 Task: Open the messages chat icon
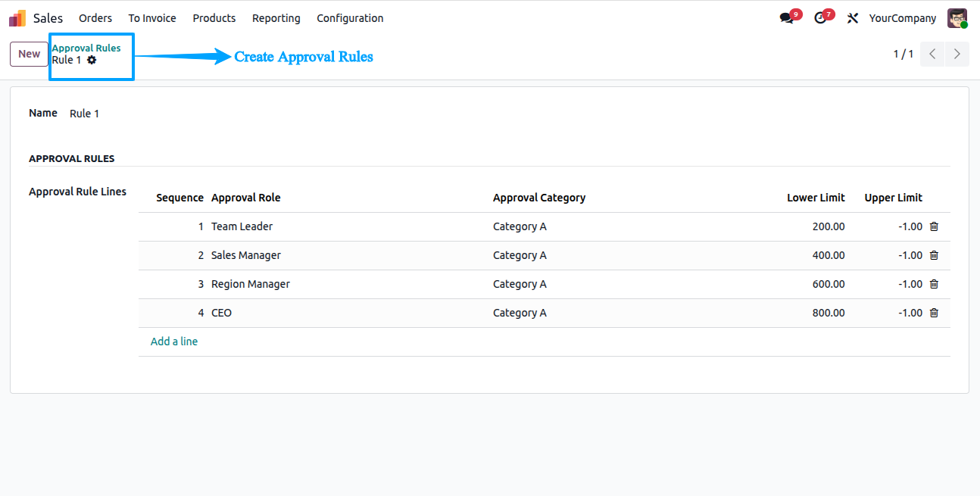(786, 18)
